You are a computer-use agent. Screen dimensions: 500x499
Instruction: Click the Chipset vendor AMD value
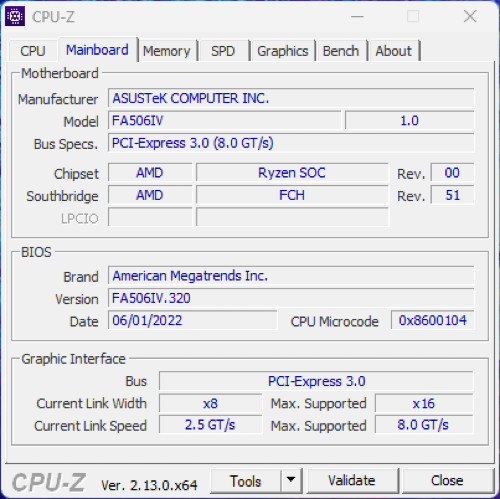click(150, 173)
